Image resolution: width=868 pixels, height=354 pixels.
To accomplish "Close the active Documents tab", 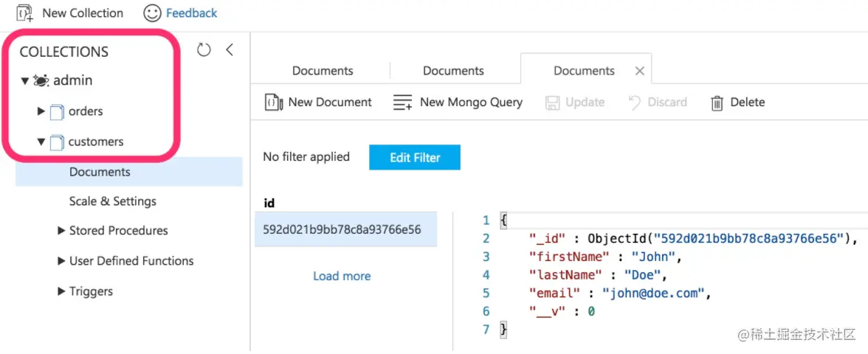I will click(639, 71).
